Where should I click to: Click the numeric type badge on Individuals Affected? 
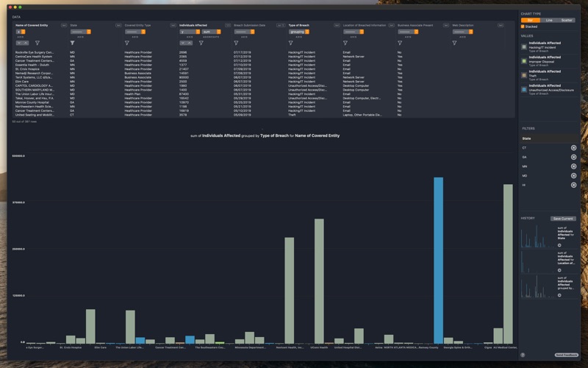pyautogui.click(x=228, y=25)
